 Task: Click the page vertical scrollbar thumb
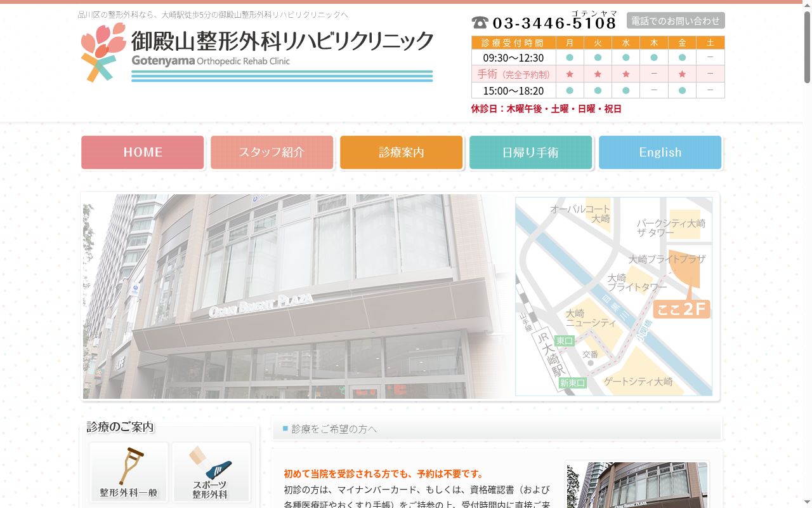point(807,48)
